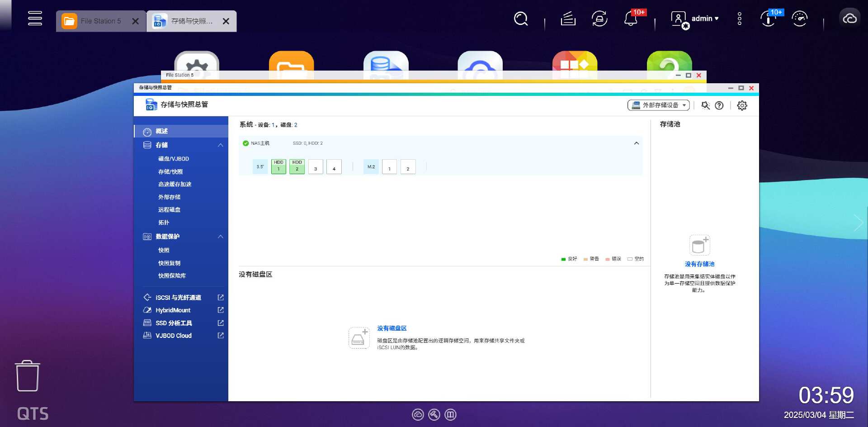Click the 没有磁盘区 link
868x427 pixels.
coord(392,328)
